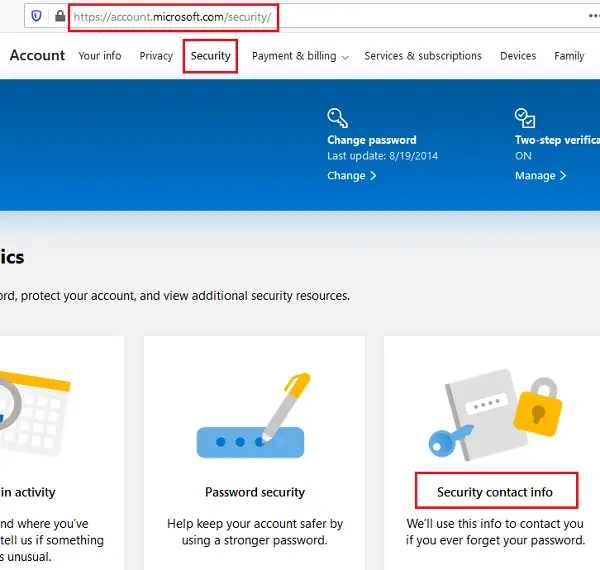
Task: Open the Password security card title
Action: [x=255, y=492]
